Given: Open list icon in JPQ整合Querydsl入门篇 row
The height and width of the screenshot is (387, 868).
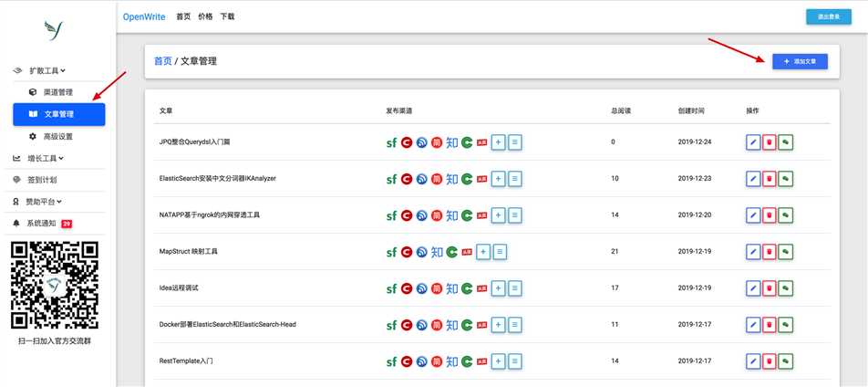Looking at the screenshot, I should [x=515, y=142].
